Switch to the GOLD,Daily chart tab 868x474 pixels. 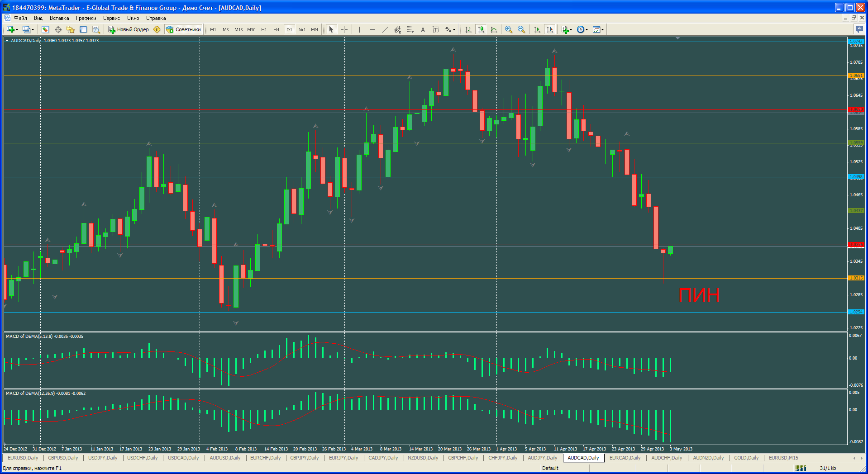click(746, 458)
